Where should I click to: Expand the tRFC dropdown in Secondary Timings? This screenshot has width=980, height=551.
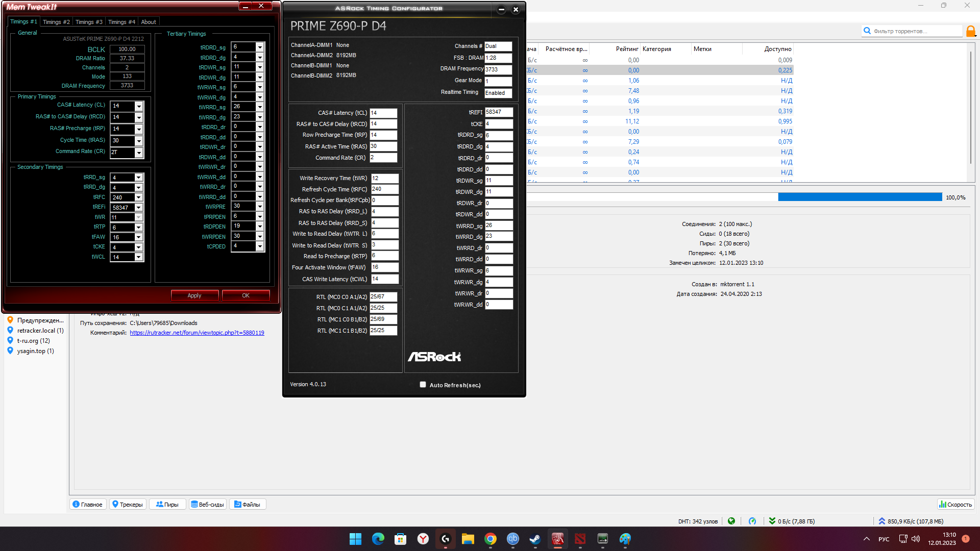point(138,197)
